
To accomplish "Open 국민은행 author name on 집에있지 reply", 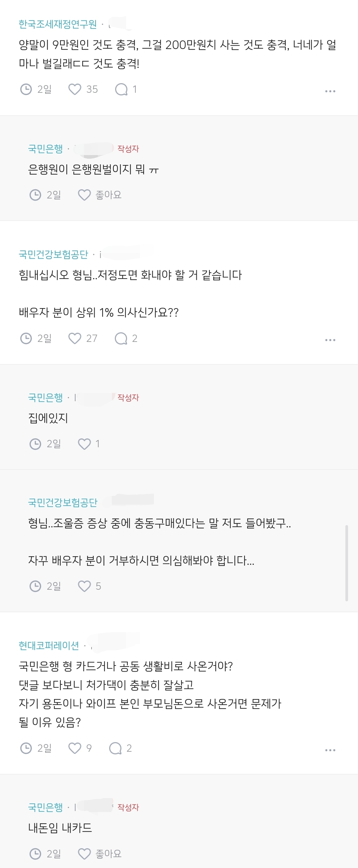I will tap(45, 398).
